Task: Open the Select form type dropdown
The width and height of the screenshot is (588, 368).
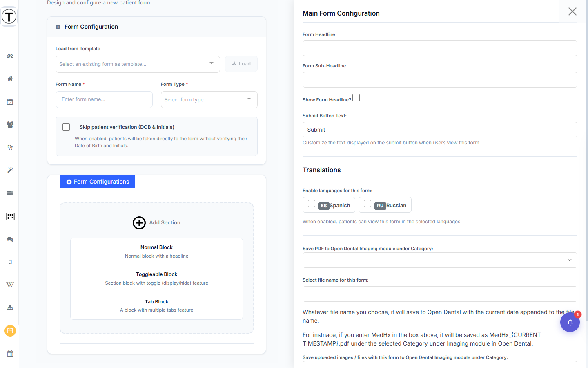Action: pyautogui.click(x=209, y=100)
